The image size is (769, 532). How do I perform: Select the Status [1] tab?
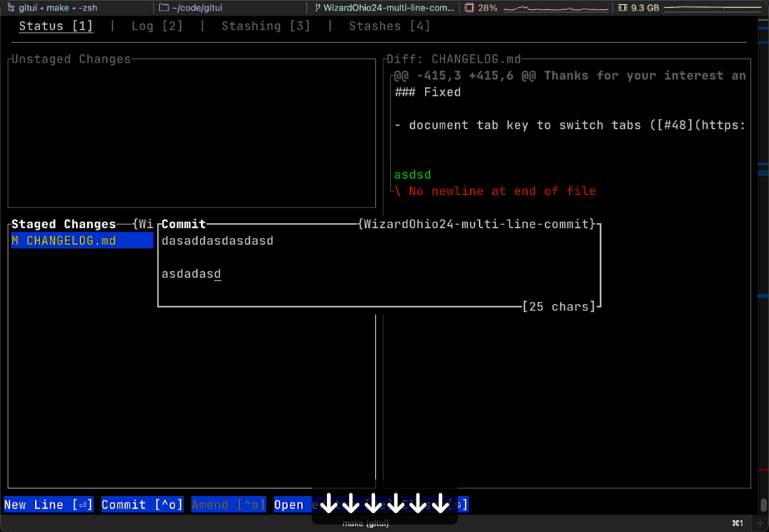56,26
